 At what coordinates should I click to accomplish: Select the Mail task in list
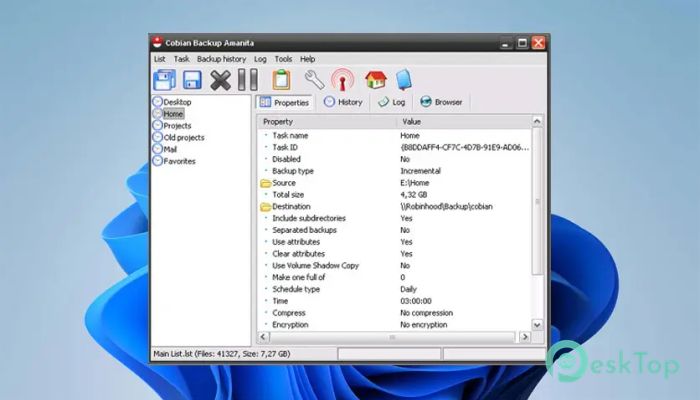pyautogui.click(x=170, y=150)
